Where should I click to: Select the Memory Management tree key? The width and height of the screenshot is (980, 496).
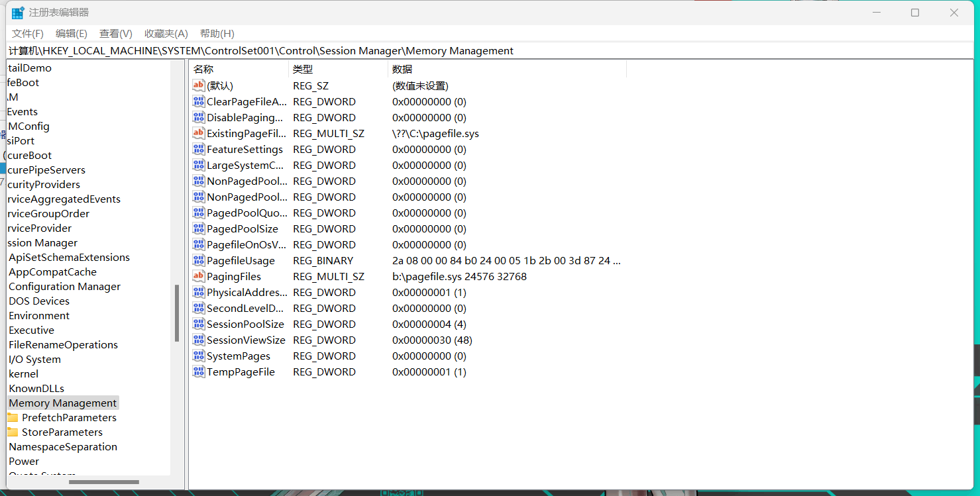point(63,403)
